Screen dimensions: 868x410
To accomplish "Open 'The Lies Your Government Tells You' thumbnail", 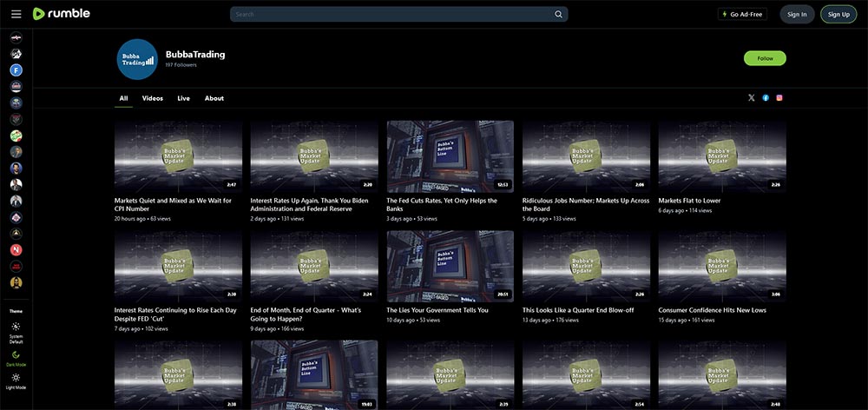I will pyautogui.click(x=450, y=267).
